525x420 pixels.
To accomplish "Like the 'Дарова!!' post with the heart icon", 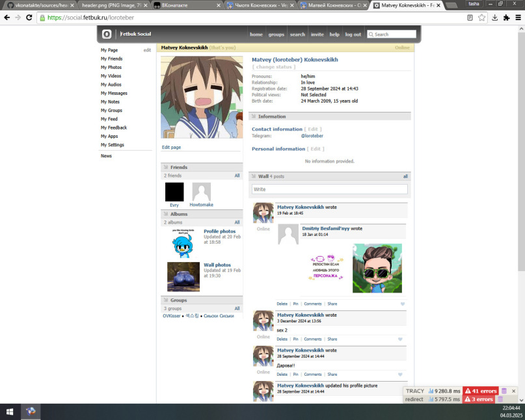I will pyautogui.click(x=400, y=374).
